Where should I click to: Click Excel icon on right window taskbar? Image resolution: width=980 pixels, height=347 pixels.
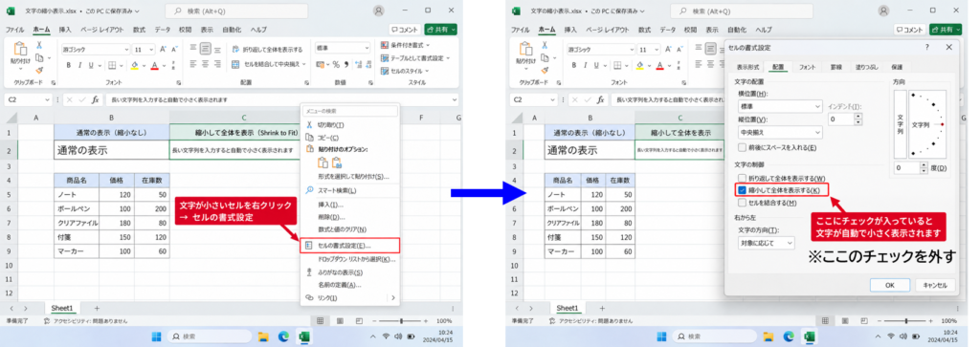coord(810,336)
